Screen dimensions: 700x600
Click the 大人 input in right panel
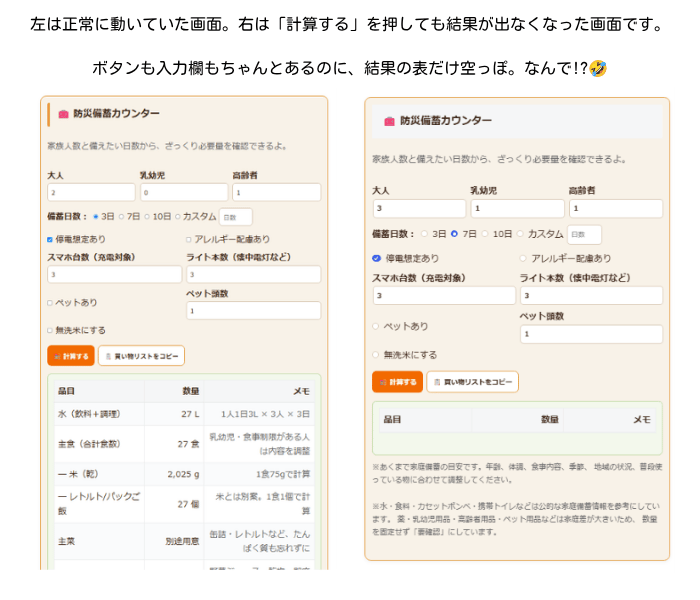(x=419, y=208)
